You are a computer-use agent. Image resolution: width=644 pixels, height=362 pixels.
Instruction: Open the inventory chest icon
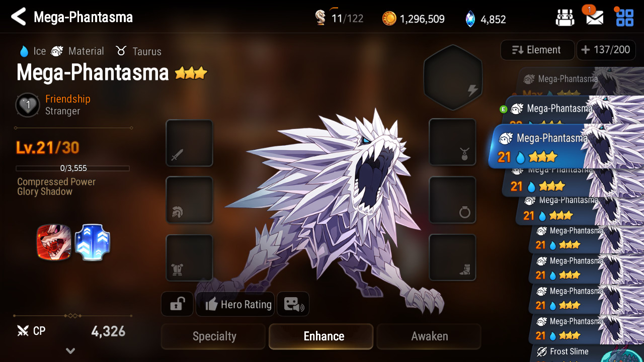[565, 18]
